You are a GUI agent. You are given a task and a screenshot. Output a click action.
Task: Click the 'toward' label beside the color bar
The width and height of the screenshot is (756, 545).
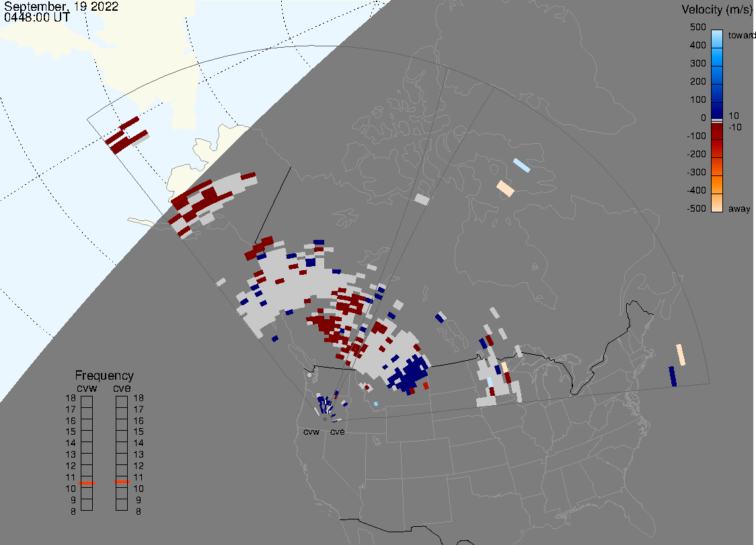coord(741,35)
